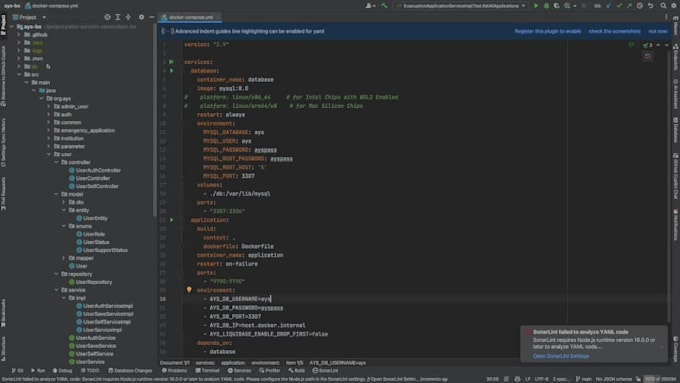680x383 pixels.
Task: Go to previous highlighted problem arrow
Action: (x=658, y=45)
